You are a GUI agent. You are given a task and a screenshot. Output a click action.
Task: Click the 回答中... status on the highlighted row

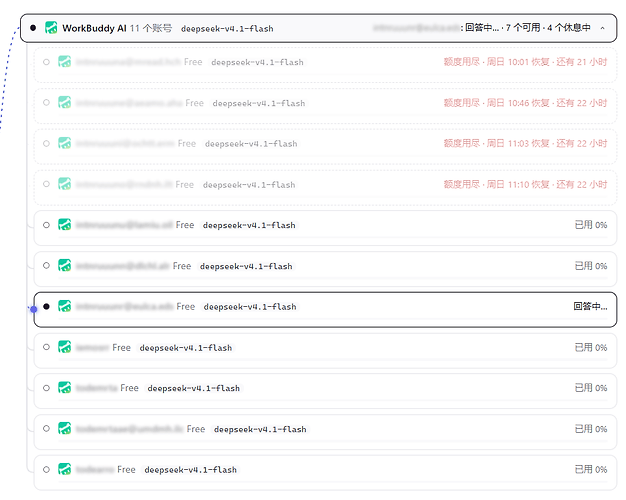click(590, 306)
